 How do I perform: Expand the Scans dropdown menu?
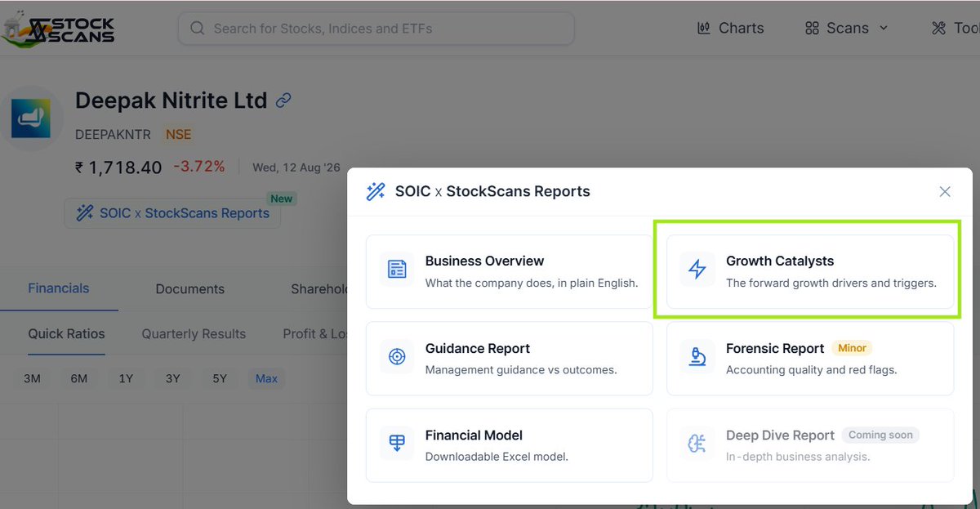pyautogui.click(x=846, y=28)
